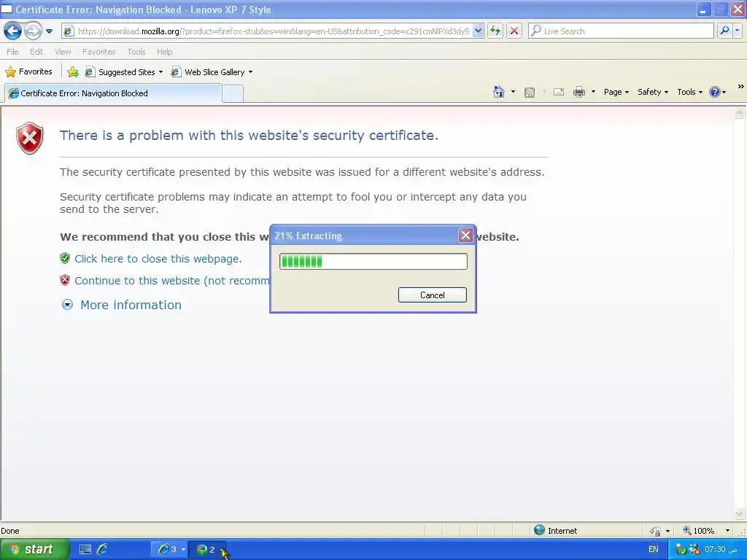Open a new blank tab
The height and width of the screenshot is (560, 747).
tap(233, 93)
